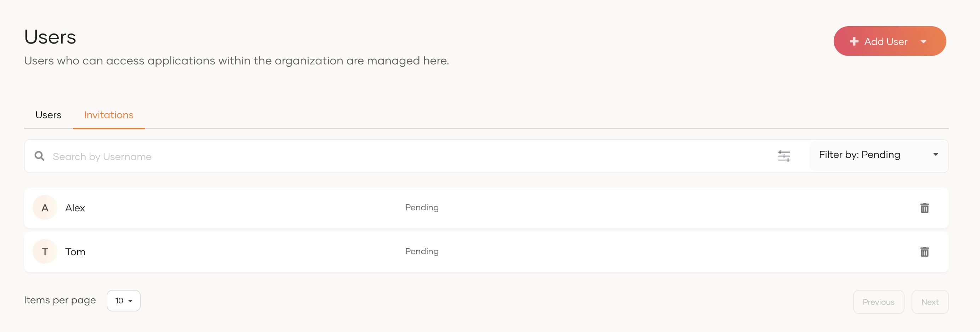The height and width of the screenshot is (332, 980).
Task: Click Tom's Pending status label
Action: click(422, 251)
